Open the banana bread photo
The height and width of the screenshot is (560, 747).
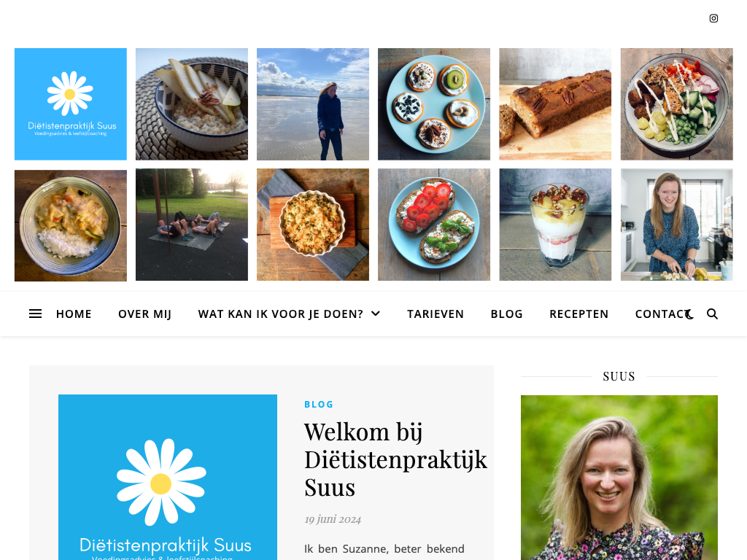tap(555, 104)
